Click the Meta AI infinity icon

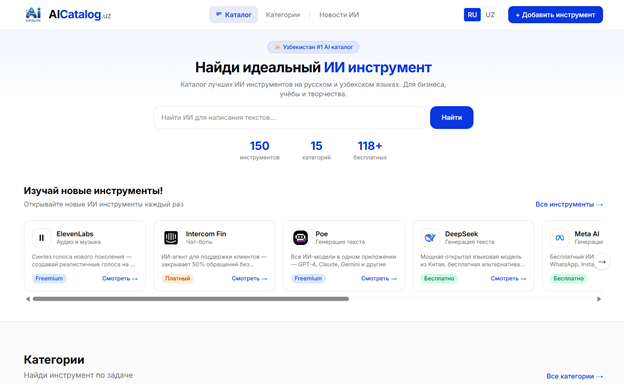coord(560,238)
